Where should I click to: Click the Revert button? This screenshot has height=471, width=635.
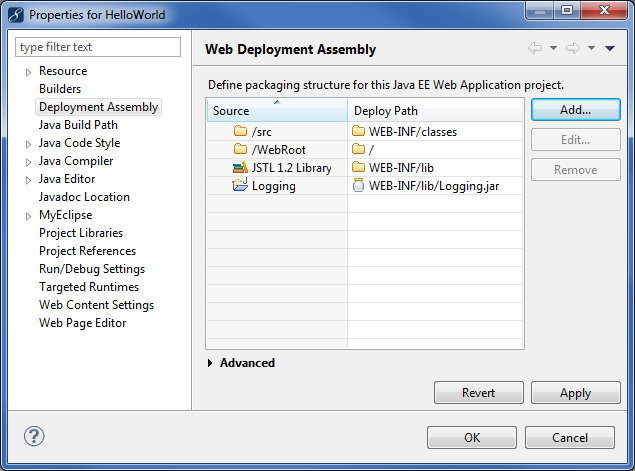click(478, 393)
